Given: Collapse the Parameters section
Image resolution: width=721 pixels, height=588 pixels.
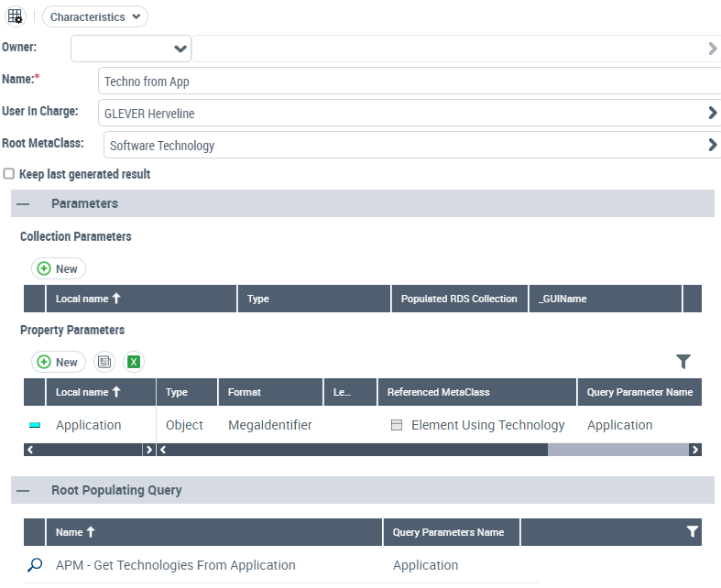Looking at the screenshot, I should (23, 203).
